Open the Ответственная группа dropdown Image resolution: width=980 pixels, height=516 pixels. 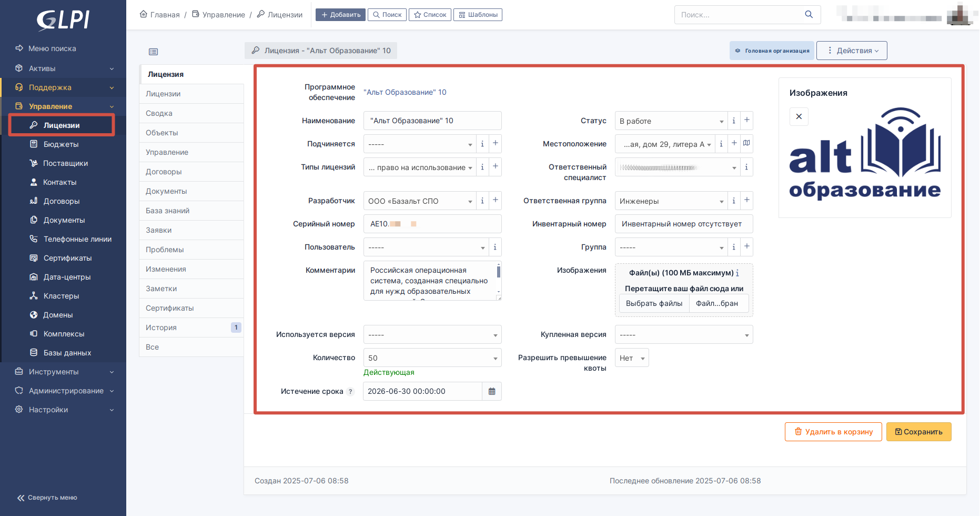671,201
